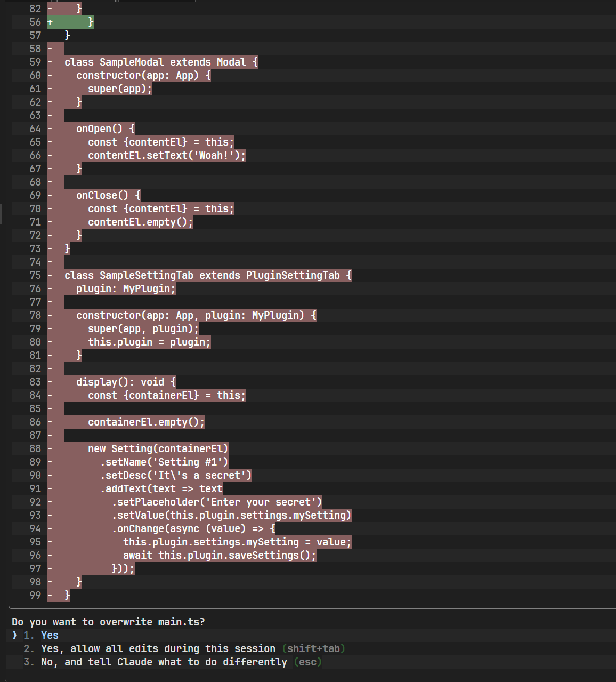Click the 'Do you want to overwrite main.ts?' prompt

[x=108, y=622]
